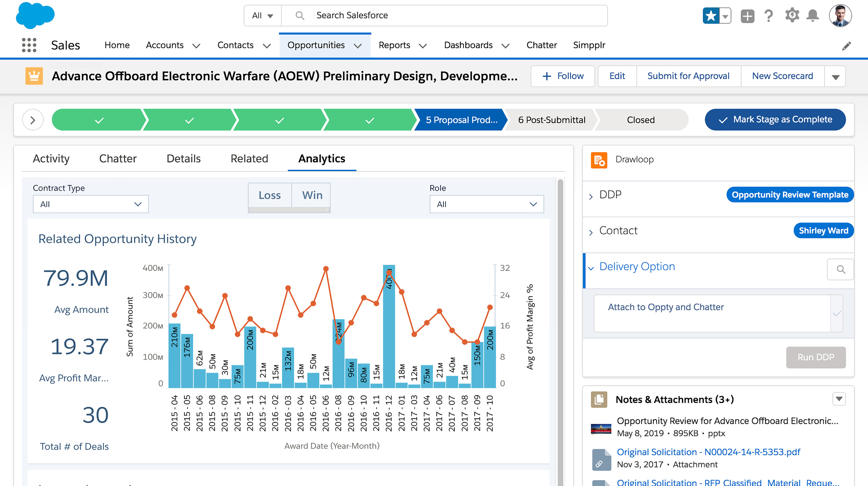
Task: Select the Closed stage
Action: 640,120
